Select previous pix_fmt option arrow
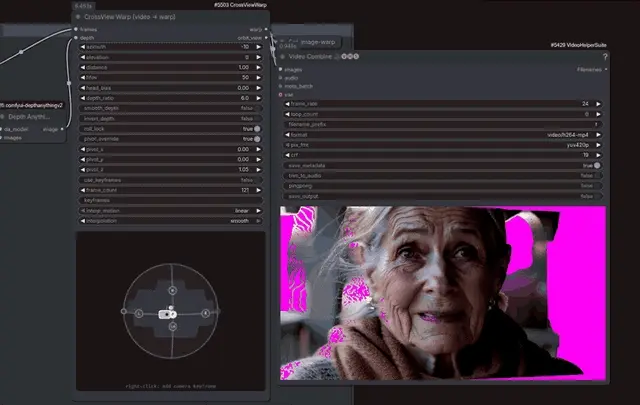640x405 pixels. (287, 145)
